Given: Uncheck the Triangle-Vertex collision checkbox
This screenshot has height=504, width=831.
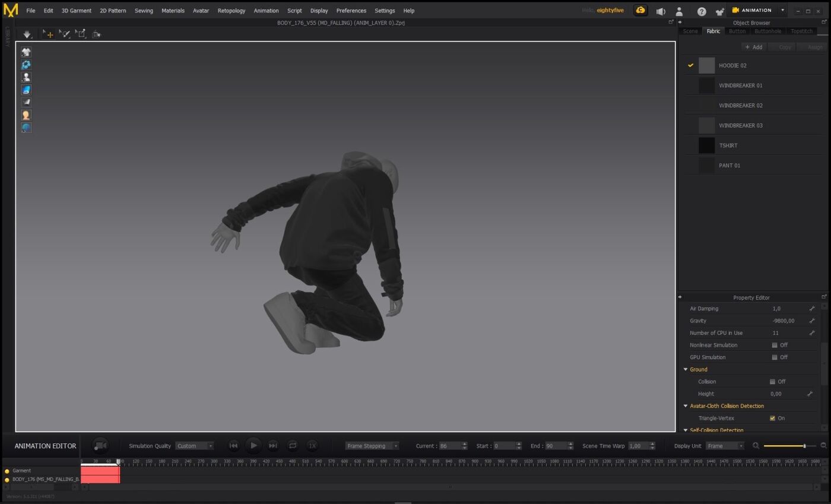Looking at the screenshot, I should [x=772, y=418].
